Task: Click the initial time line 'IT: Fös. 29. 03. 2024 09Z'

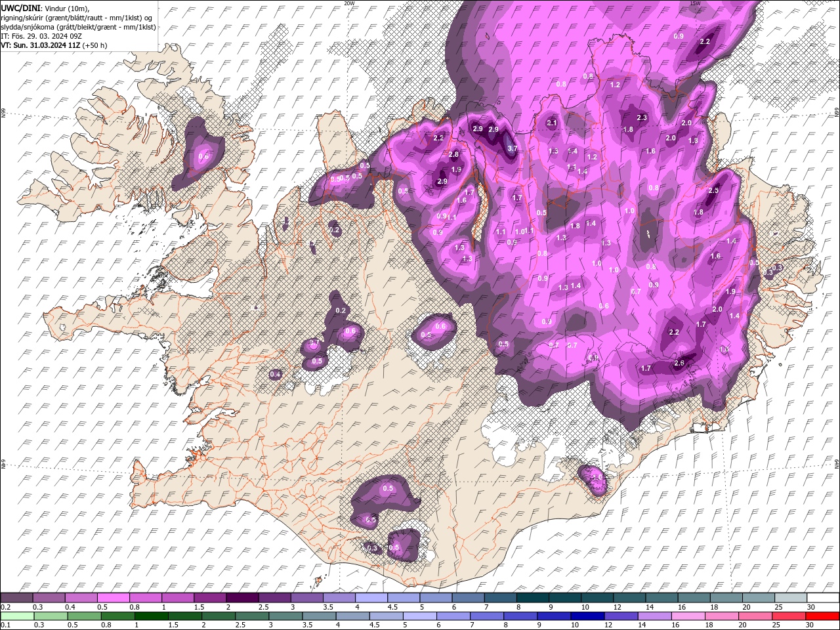Action: pos(41,36)
